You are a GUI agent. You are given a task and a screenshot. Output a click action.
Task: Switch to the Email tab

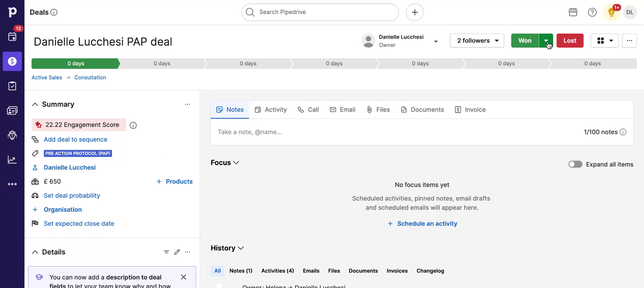tap(342, 109)
